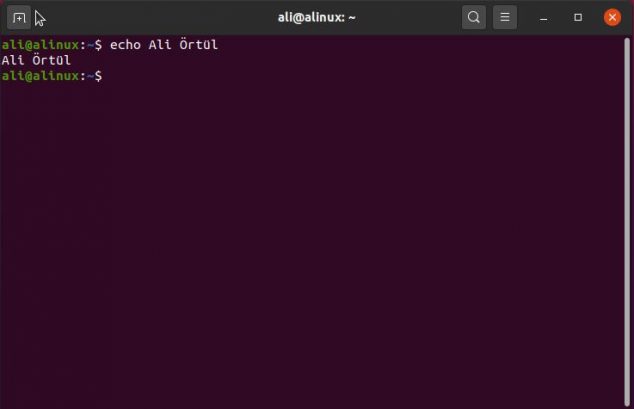Click the empty terminal area below the prompt
Screen dimensions: 634x409
[x=311, y=242]
